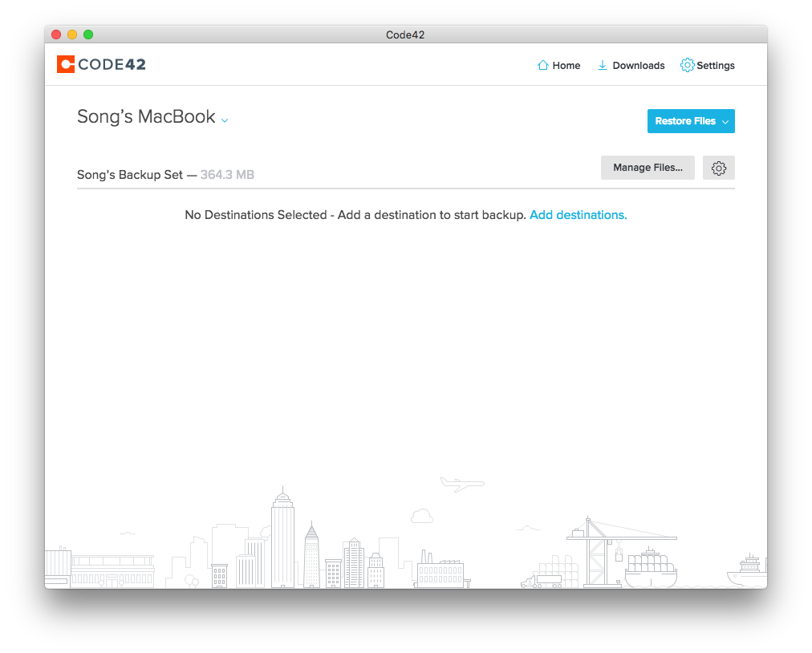Click the Restore Files button
The image size is (812, 653).
pyautogui.click(x=684, y=121)
